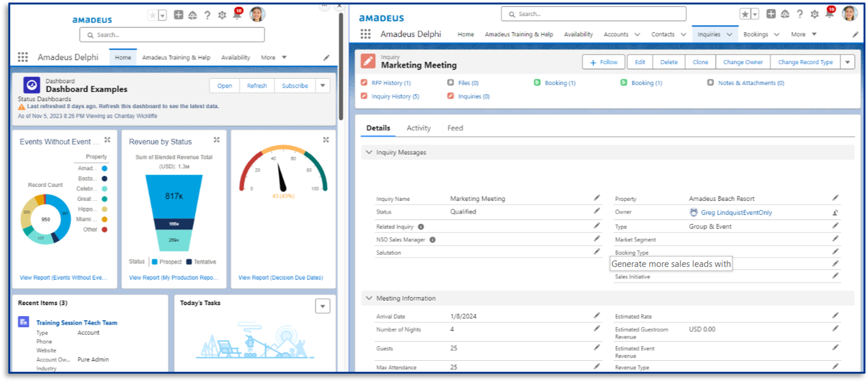
Task: Open Global Actions plus icon in left panel
Action: (x=179, y=15)
